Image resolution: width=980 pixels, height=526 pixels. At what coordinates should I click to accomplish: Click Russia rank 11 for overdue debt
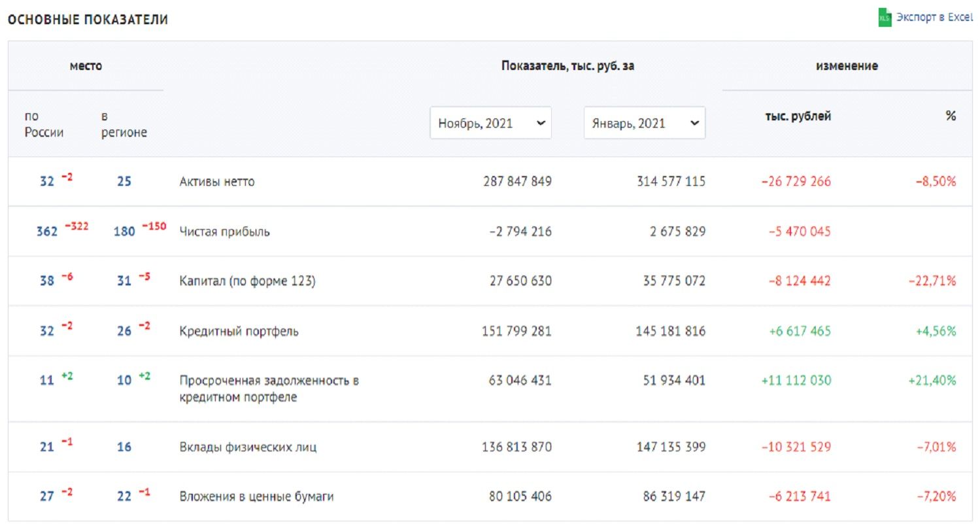(47, 381)
